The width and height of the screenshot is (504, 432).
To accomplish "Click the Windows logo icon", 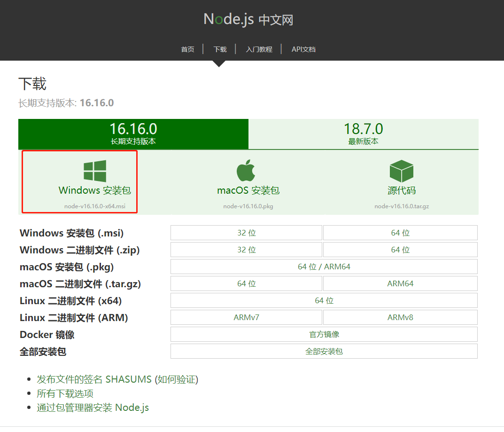I will (95, 171).
